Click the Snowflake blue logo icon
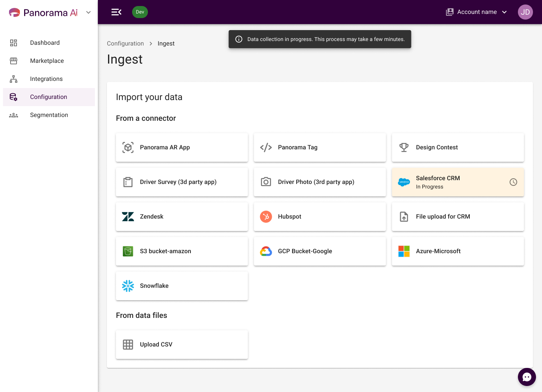Image resolution: width=542 pixels, height=392 pixels. pyautogui.click(x=128, y=286)
